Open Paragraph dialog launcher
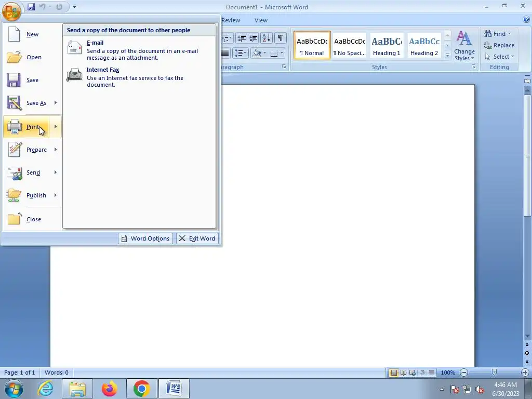Viewport: 532px width, 399px height. coord(284,67)
